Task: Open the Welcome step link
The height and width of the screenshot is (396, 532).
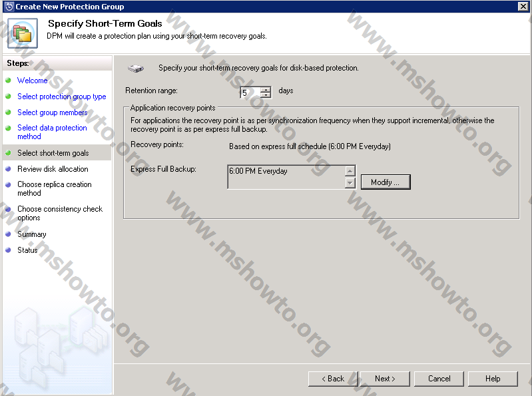Action: point(32,81)
